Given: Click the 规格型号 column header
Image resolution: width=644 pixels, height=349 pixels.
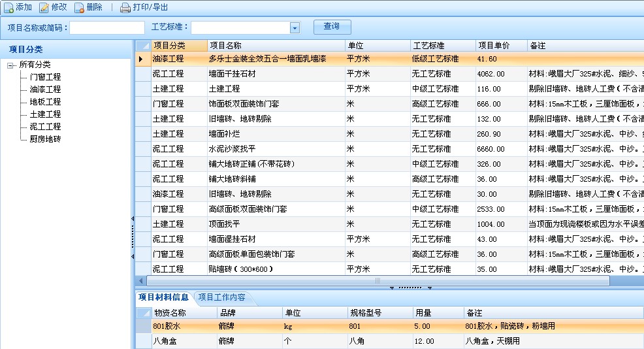Looking at the screenshot, I should [x=380, y=313].
